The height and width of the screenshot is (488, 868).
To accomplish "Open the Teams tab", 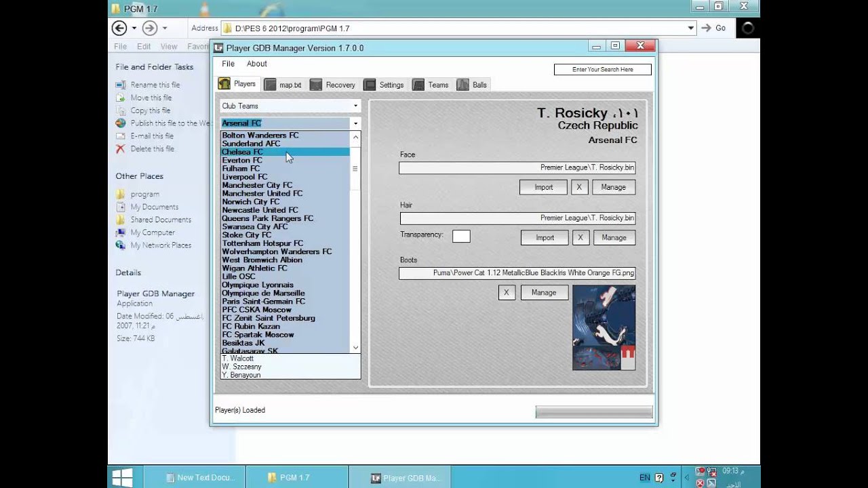I will pyautogui.click(x=431, y=85).
